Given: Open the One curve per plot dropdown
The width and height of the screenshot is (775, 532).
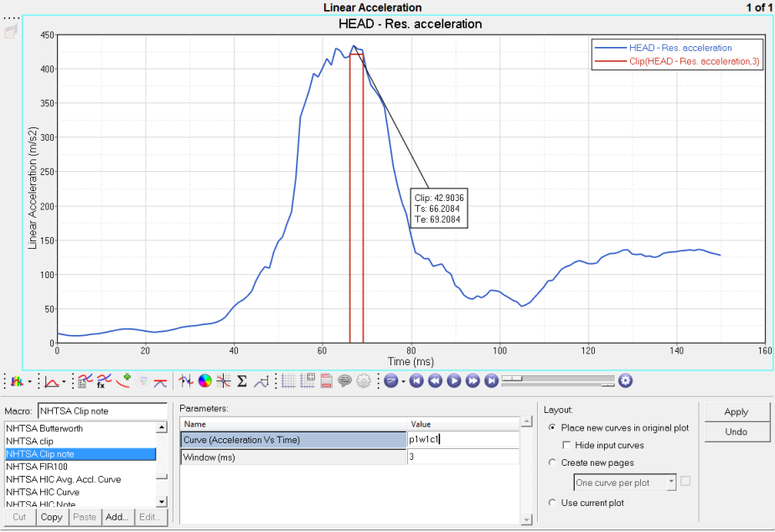Looking at the screenshot, I should click(671, 483).
